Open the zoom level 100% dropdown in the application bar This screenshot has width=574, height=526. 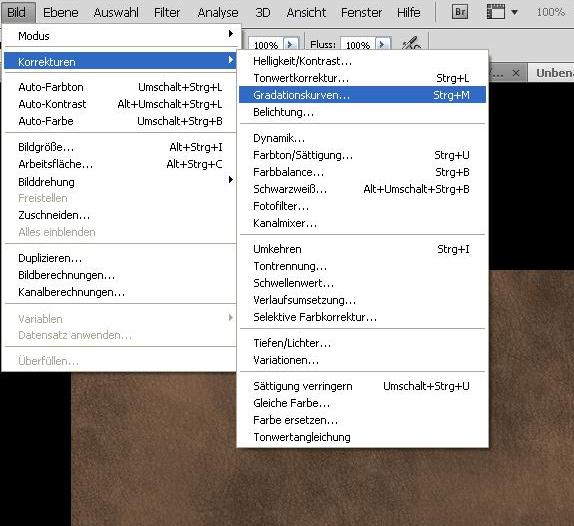(551, 12)
